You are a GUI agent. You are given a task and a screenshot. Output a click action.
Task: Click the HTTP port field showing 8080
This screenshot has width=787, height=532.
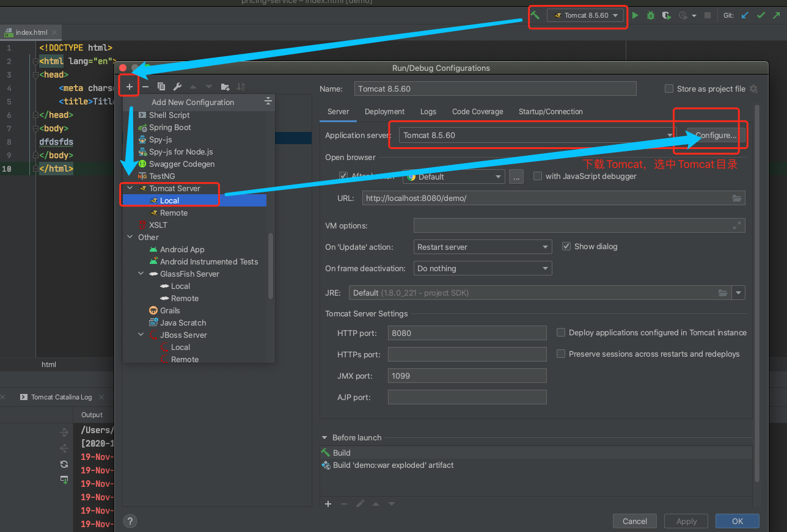(x=467, y=333)
